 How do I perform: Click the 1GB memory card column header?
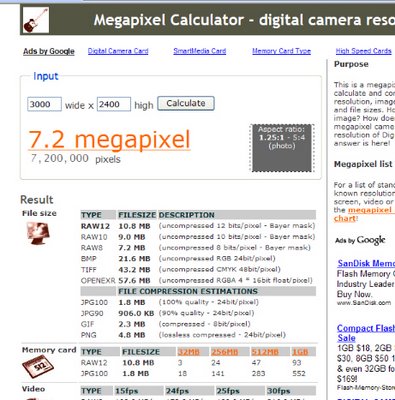pos(300,352)
